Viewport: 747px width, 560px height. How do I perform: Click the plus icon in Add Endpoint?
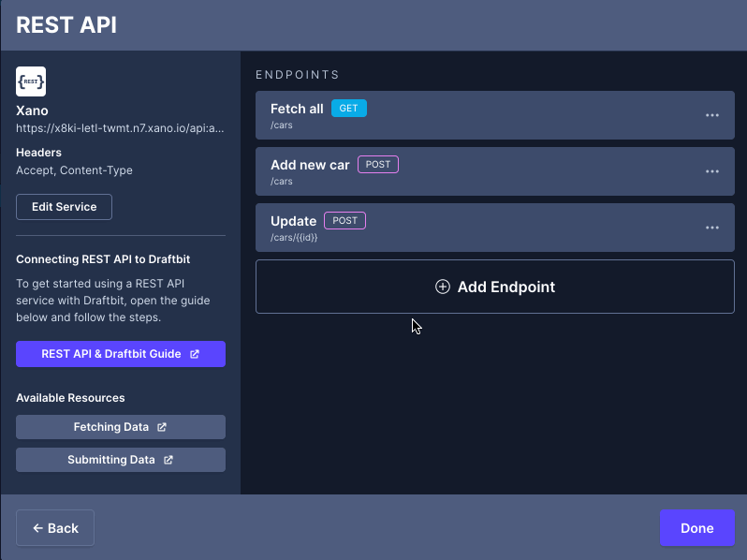pyautogui.click(x=442, y=287)
